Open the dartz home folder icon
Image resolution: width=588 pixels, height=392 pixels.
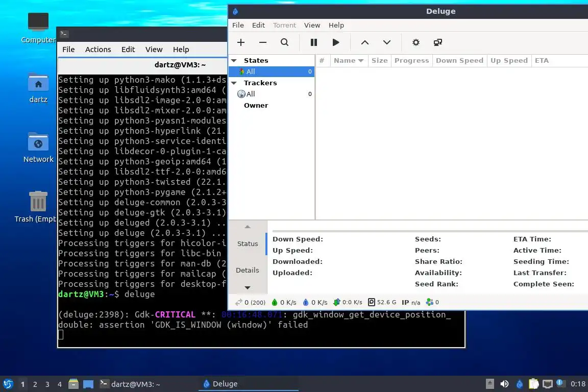point(38,82)
